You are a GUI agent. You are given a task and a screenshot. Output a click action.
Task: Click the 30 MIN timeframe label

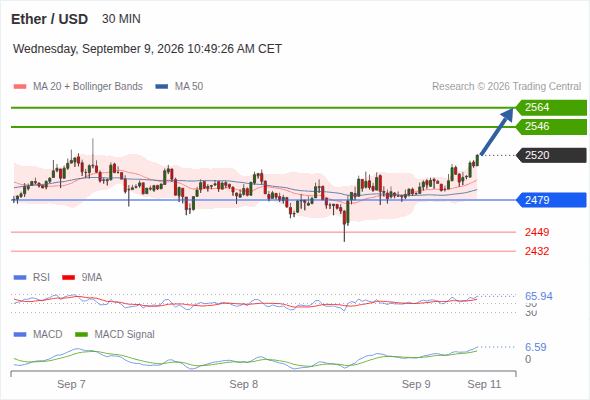(x=121, y=19)
